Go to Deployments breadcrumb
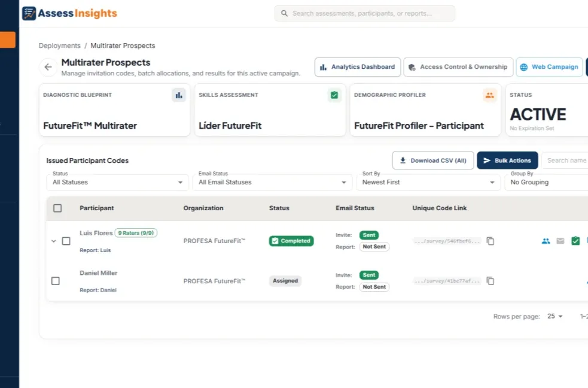588x388 pixels. [x=60, y=46]
